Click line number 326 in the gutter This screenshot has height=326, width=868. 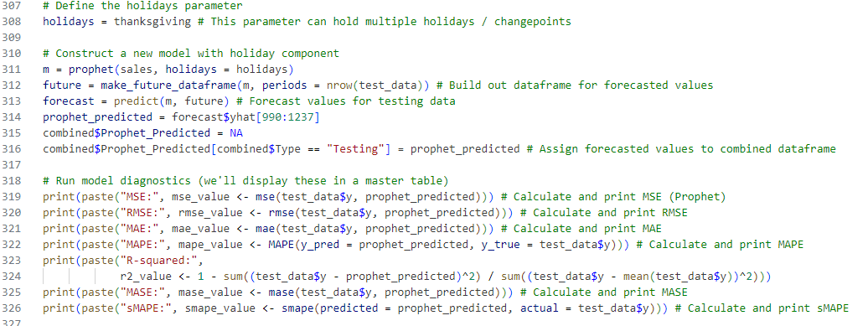(13, 308)
